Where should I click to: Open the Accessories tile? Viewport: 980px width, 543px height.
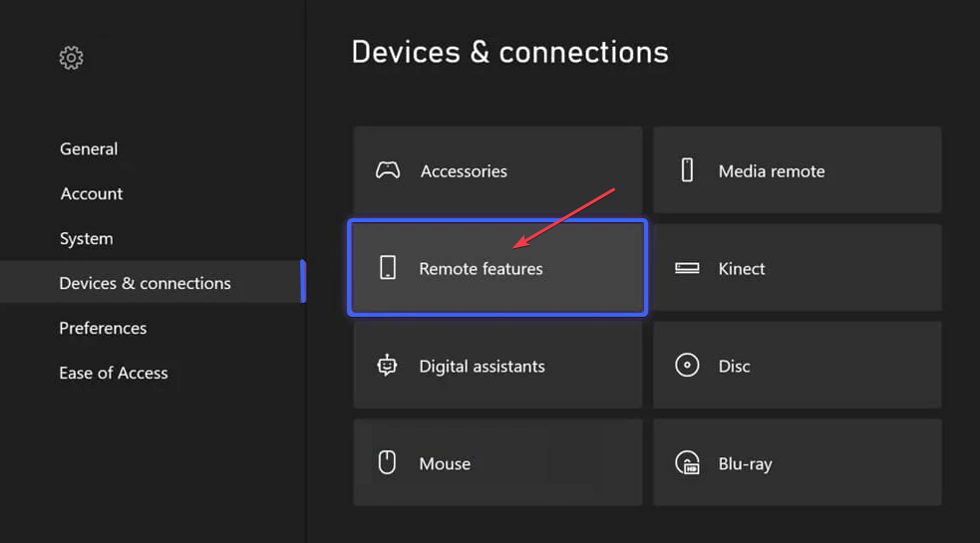pos(497,170)
